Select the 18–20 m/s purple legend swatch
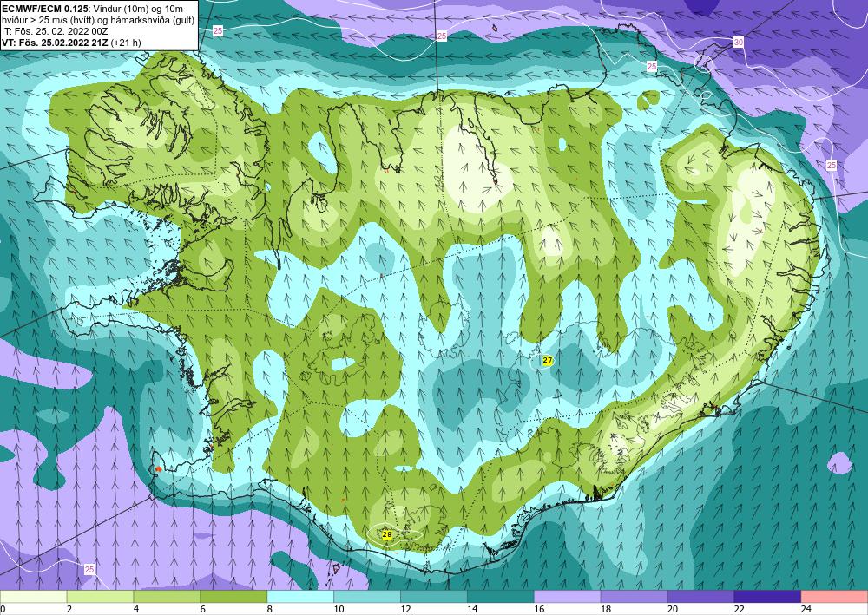 coord(634,597)
